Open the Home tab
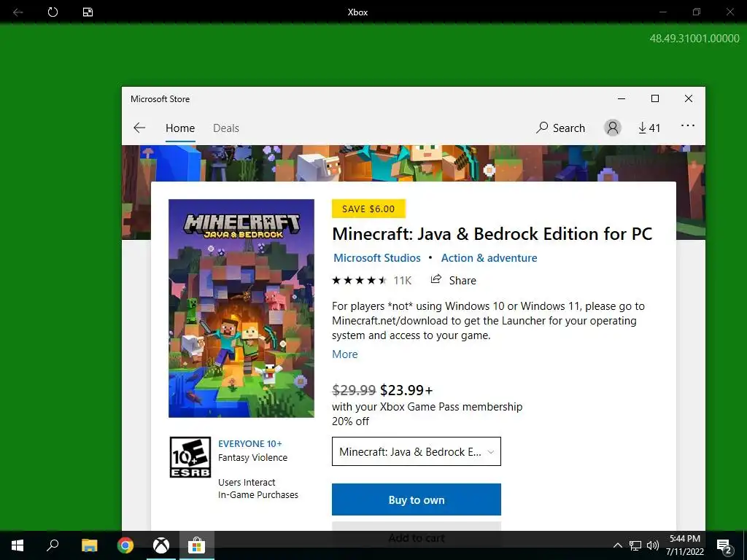 (x=180, y=128)
